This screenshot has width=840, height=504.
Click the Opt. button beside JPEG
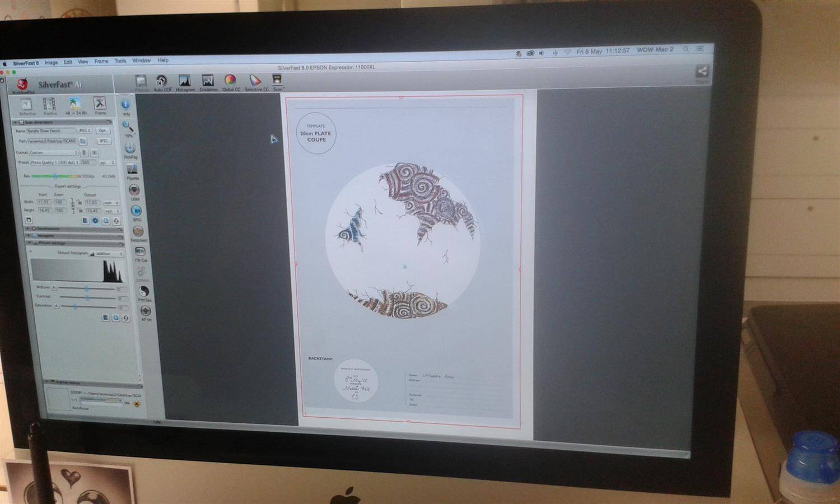coord(102,130)
